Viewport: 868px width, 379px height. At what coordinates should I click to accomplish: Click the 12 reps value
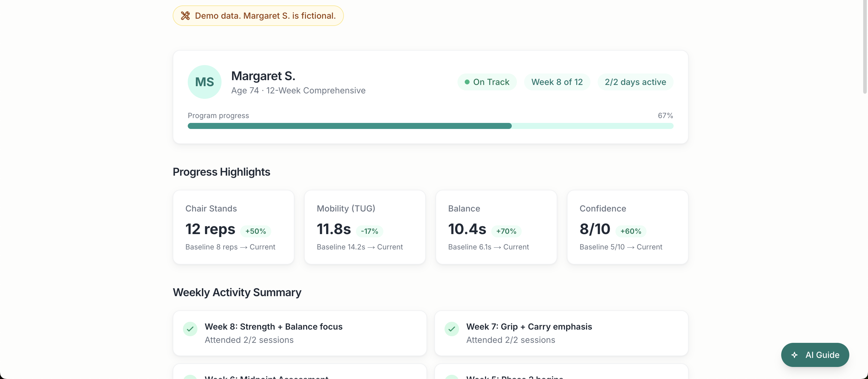210,229
